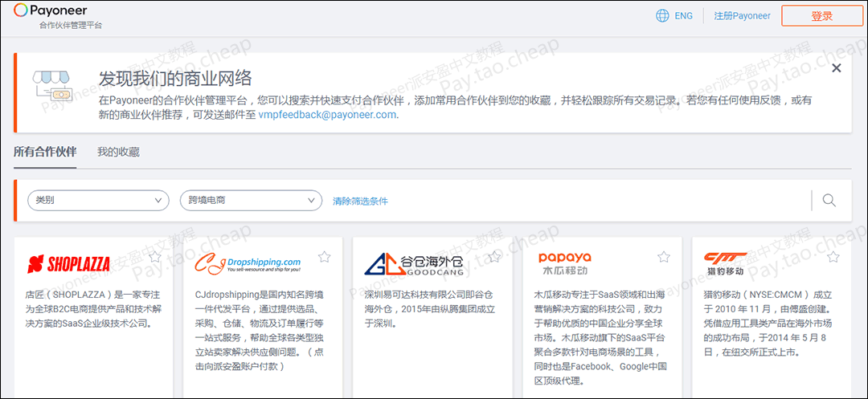Click the 登录 login button

point(822,16)
